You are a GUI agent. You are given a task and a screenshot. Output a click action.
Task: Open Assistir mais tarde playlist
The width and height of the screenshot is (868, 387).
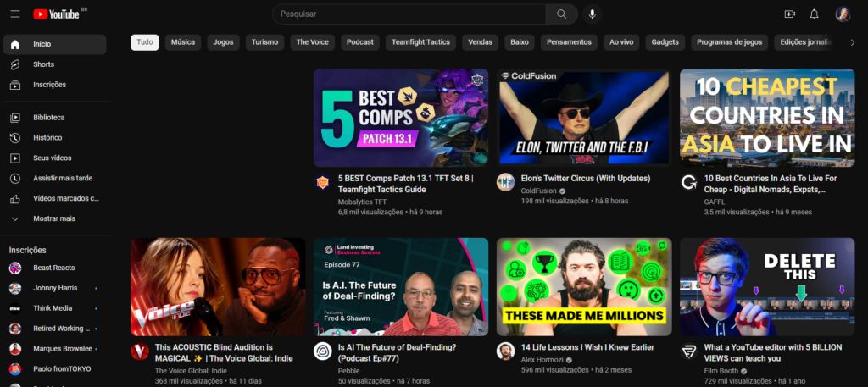point(55,178)
